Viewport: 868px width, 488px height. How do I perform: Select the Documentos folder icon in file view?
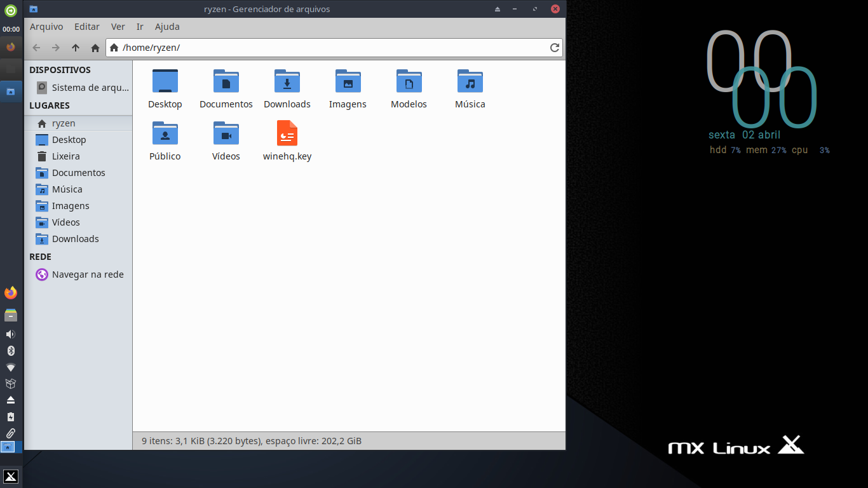pyautogui.click(x=226, y=81)
